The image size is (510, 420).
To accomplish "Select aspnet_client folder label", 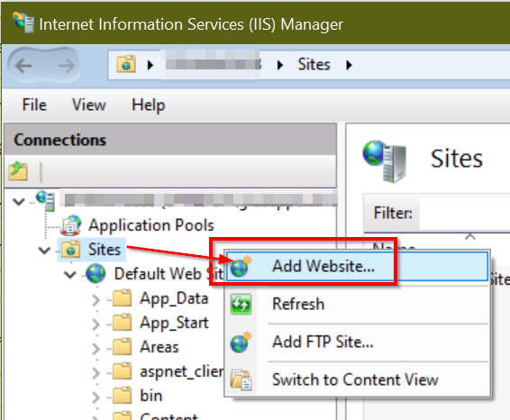I will pos(181,371).
